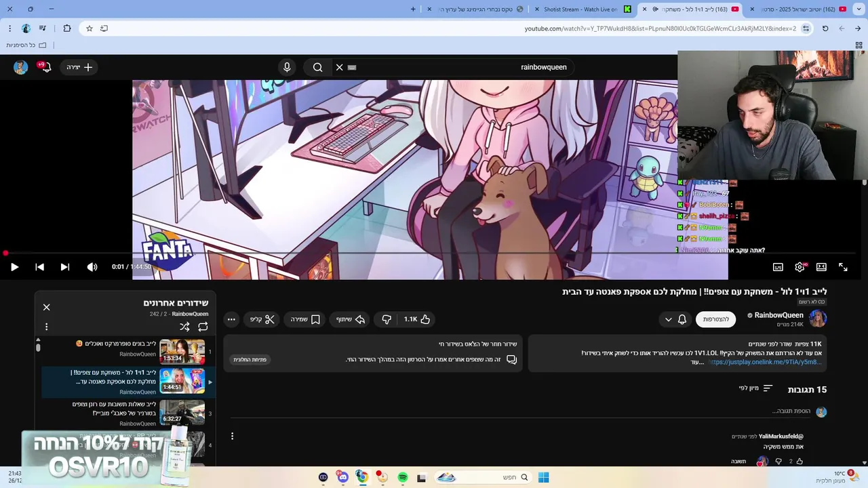Image resolution: width=868 pixels, height=488 pixels.
Task: Click the playlist panel scrollbar
Action: 38,347
